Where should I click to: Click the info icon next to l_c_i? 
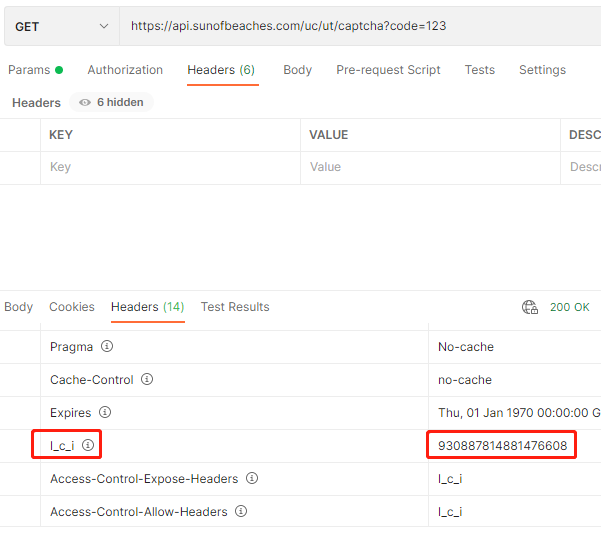(88, 445)
